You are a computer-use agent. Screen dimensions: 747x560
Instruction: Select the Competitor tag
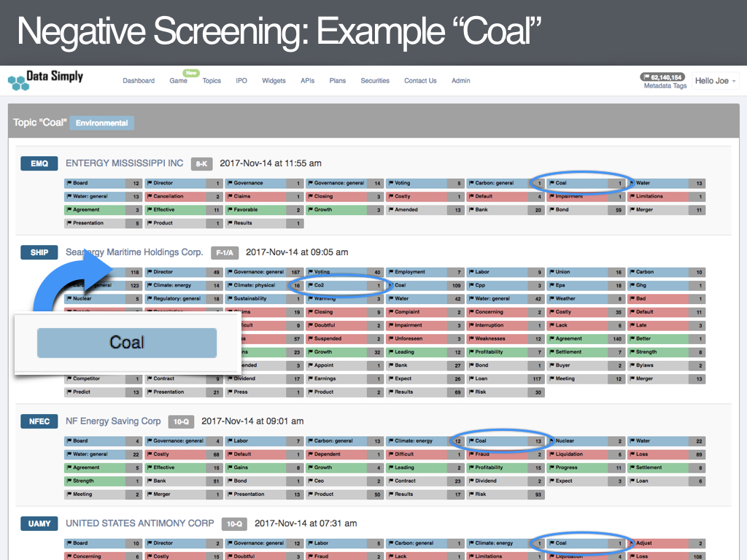click(104, 378)
